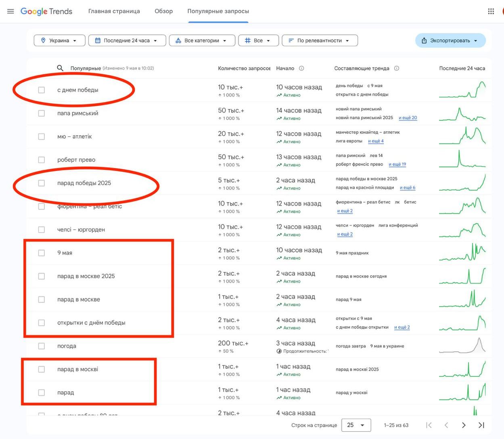Select checkbox for с днем победы
The height and width of the screenshot is (439, 504).
tap(42, 90)
